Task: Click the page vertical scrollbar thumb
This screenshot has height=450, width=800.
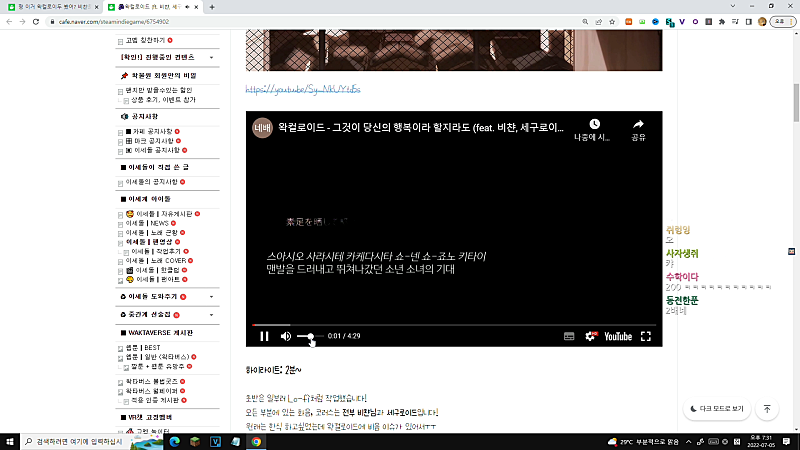Action: [x=796, y=103]
